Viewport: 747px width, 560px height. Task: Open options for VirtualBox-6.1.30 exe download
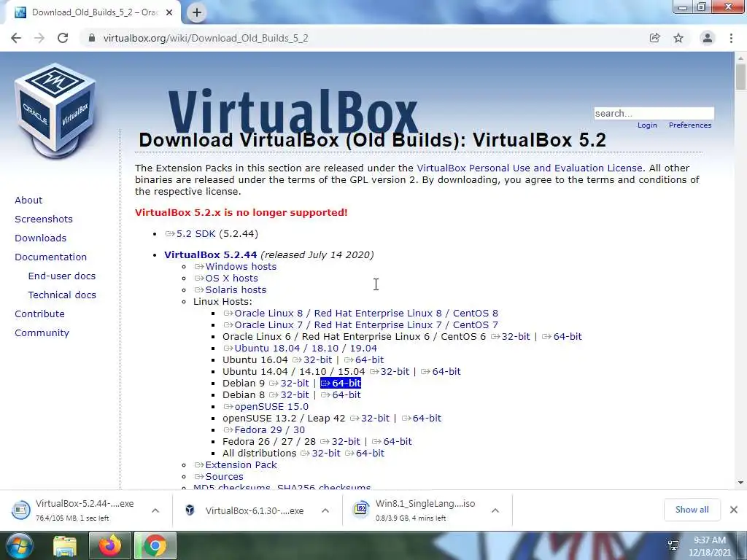click(x=325, y=510)
